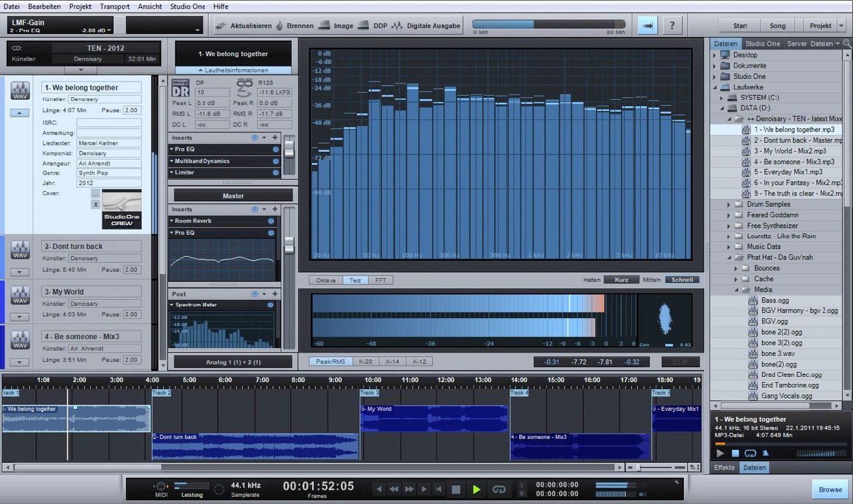Click the browser search magnifier icon
This screenshot has height=504, width=853.
[x=846, y=44]
